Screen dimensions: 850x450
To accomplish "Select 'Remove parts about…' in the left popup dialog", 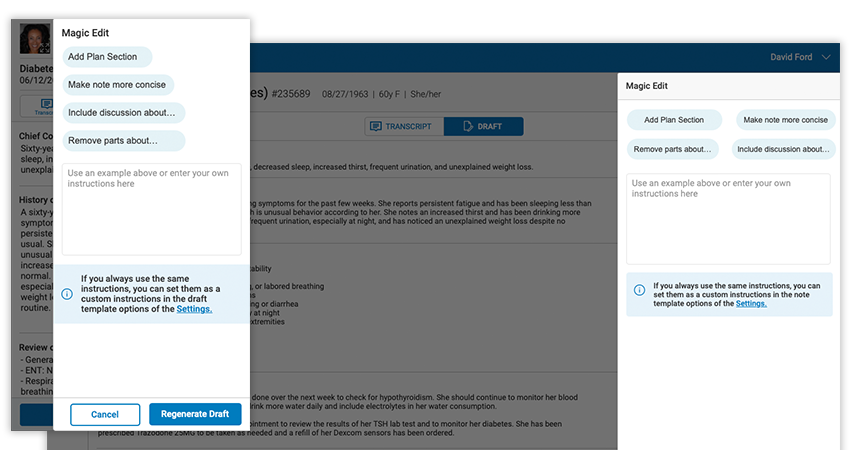I will pyautogui.click(x=124, y=141).
